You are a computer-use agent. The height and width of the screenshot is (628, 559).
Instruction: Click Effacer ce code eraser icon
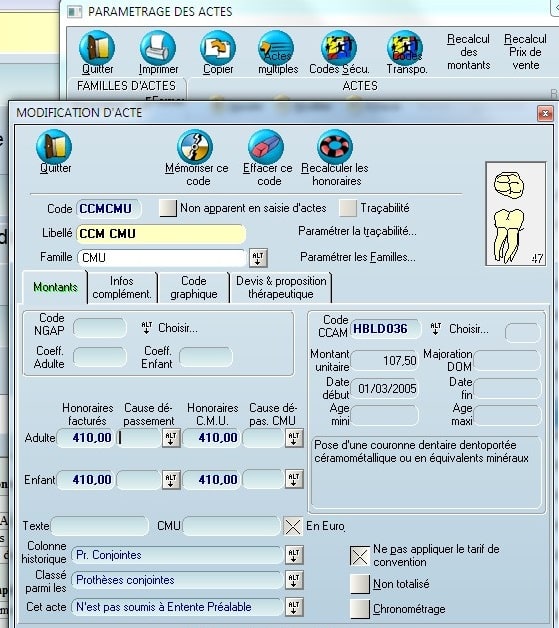point(266,147)
